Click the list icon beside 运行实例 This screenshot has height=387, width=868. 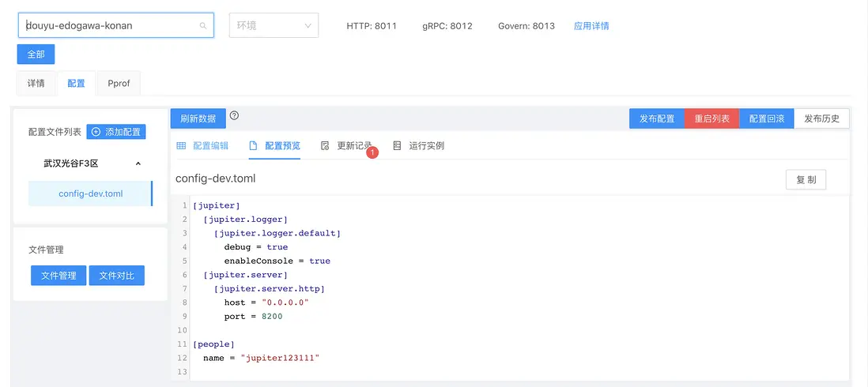click(x=397, y=146)
